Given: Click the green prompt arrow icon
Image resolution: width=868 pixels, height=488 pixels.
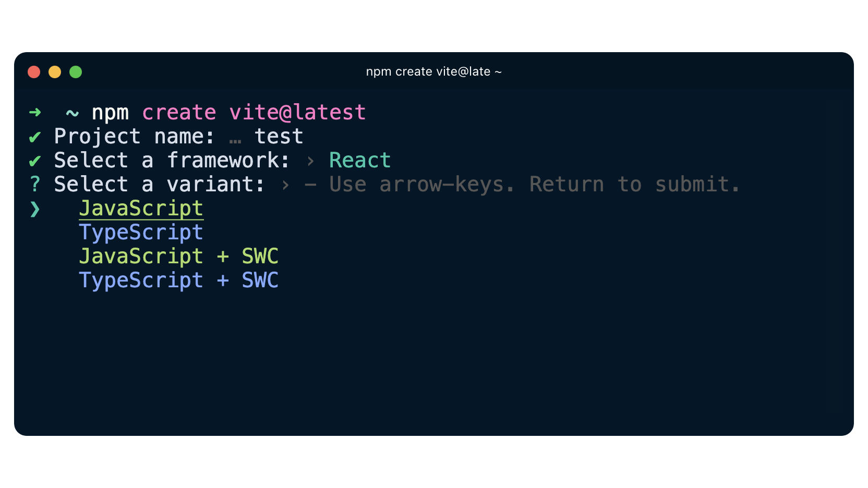Looking at the screenshot, I should coord(35,113).
